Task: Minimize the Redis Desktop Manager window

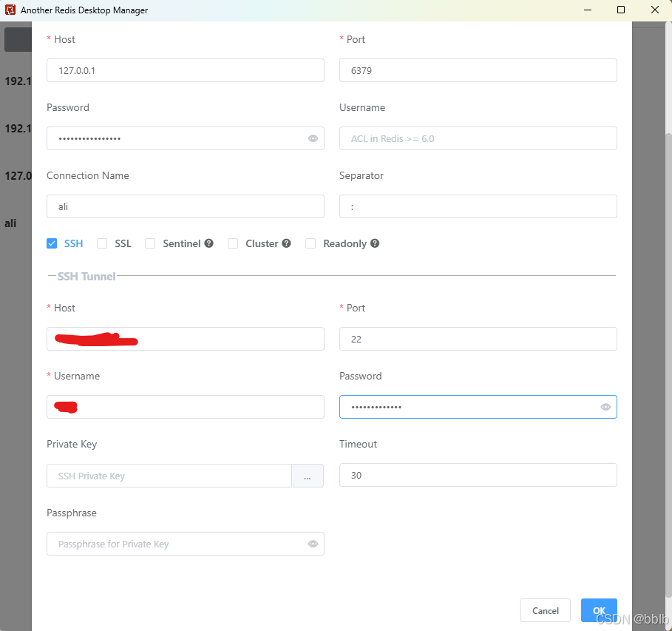Action: 588,10
